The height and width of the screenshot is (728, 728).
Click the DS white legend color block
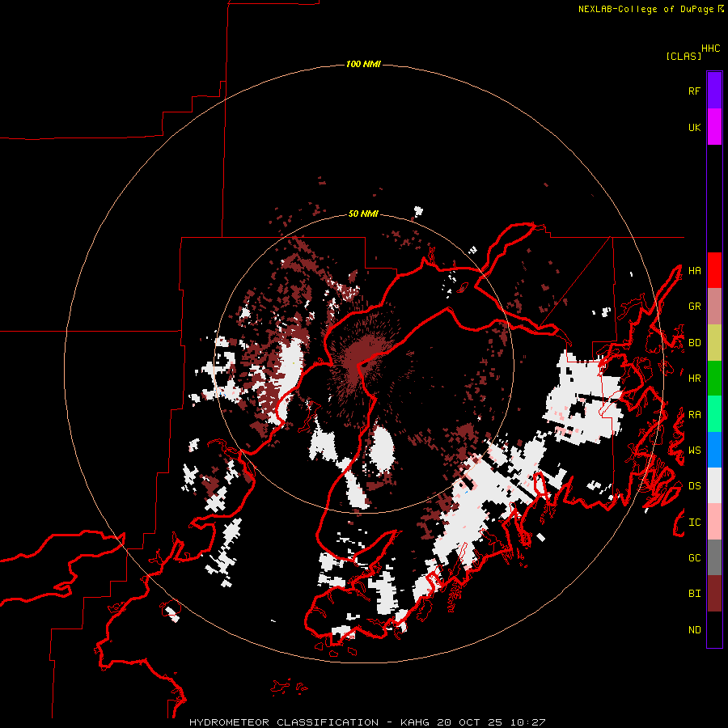click(714, 485)
